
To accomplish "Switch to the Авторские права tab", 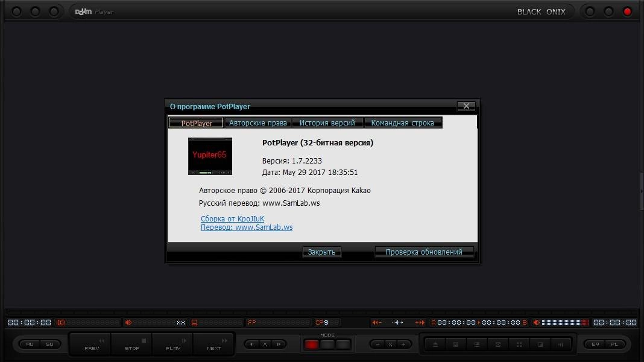I will coord(258,123).
